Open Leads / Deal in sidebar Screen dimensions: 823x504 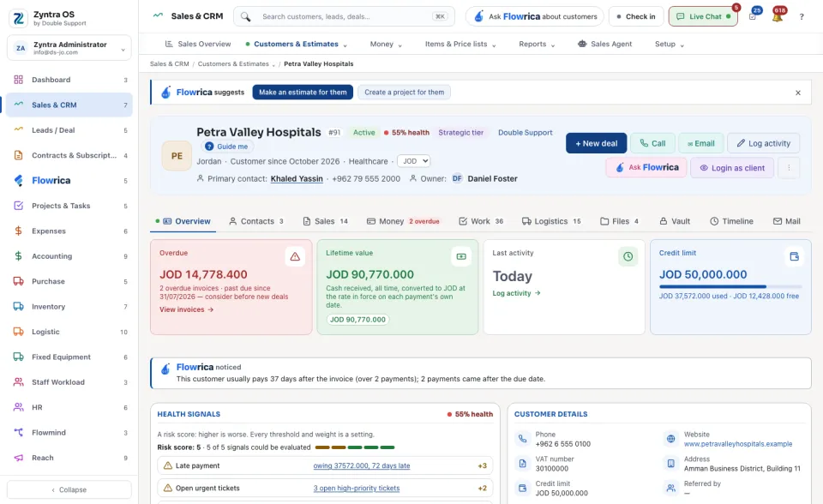pyautogui.click(x=69, y=130)
